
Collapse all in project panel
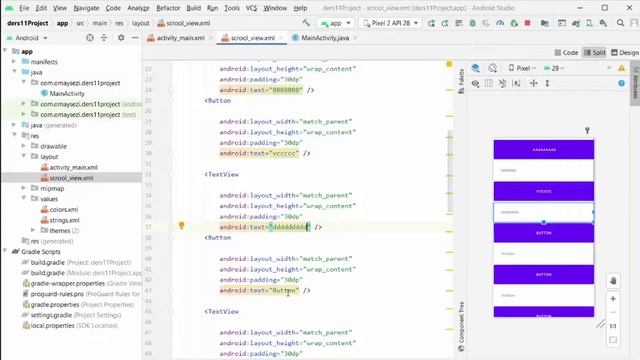[x=104, y=38]
